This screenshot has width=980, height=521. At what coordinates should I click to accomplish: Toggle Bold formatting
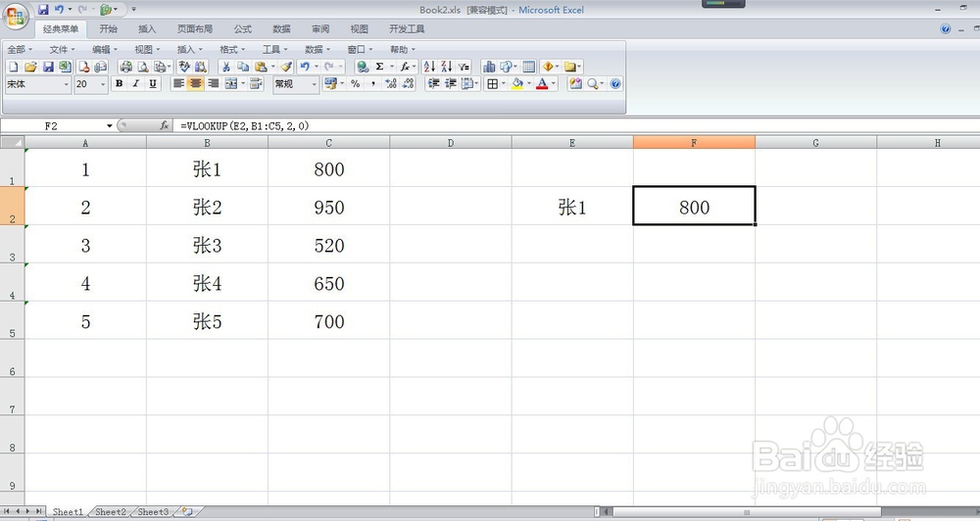119,83
